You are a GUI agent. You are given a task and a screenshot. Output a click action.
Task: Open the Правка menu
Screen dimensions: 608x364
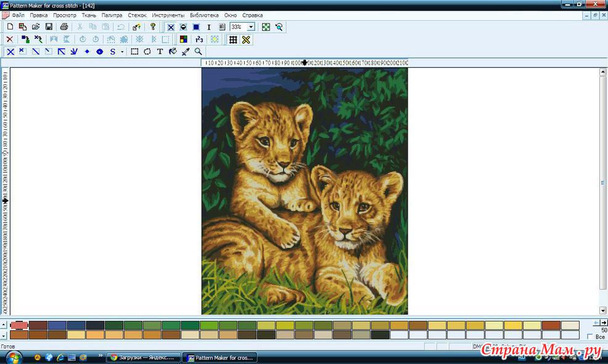(39, 15)
